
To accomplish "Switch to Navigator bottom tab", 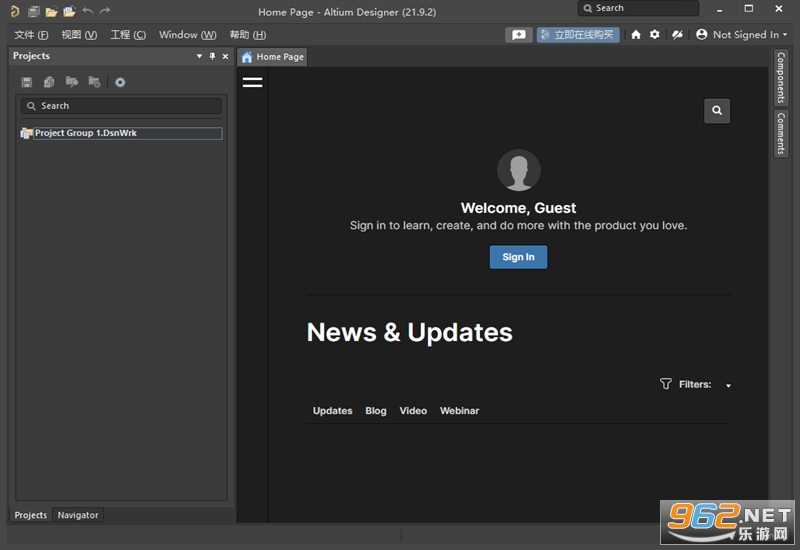I will [78, 515].
